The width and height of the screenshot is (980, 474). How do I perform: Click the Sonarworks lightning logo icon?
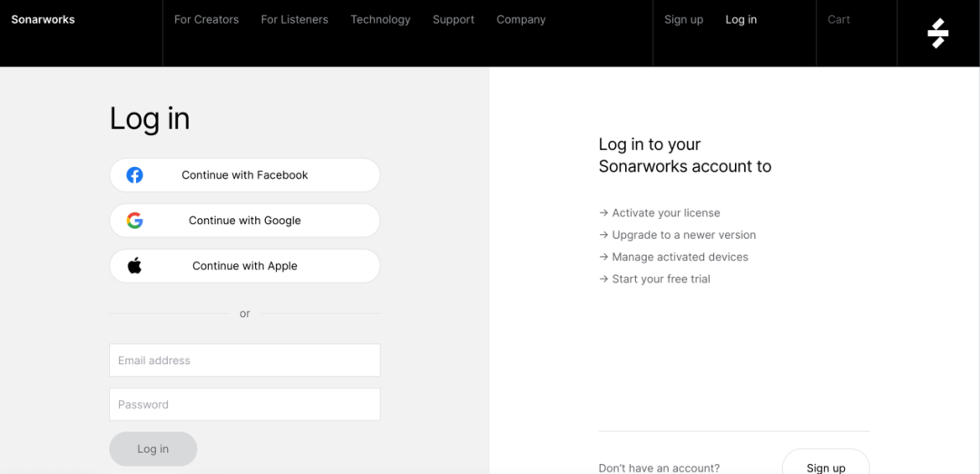[938, 34]
